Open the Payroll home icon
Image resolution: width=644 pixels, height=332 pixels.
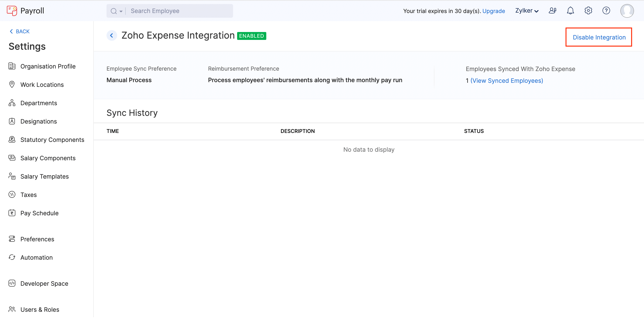(12, 10)
